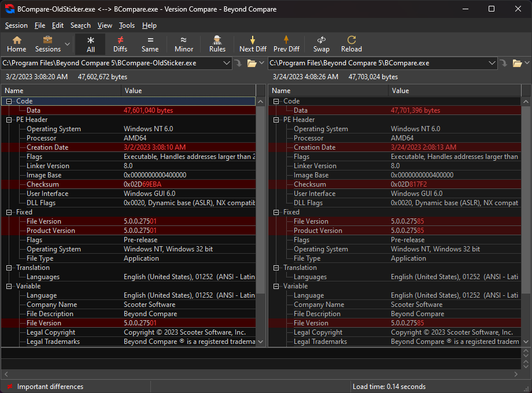Screen dimensions: 532x393
Task: Expand the Sessions dropdown arrow
Action: pos(68,44)
